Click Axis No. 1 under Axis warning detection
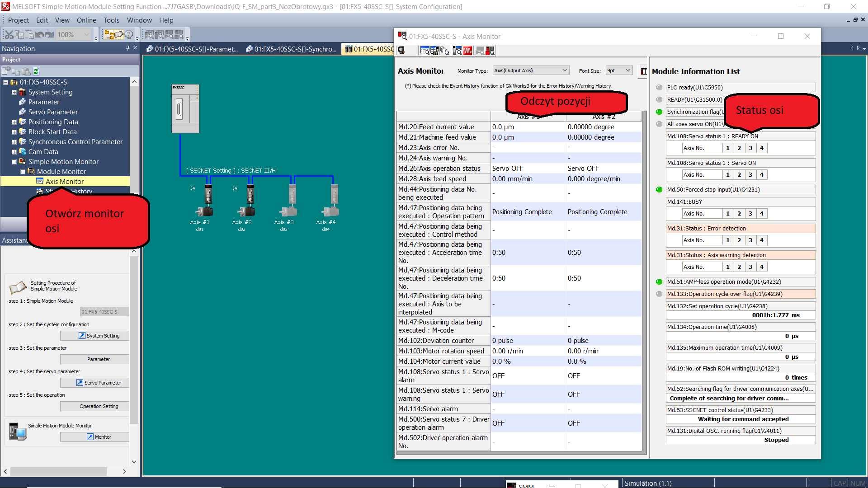 pyautogui.click(x=728, y=267)
